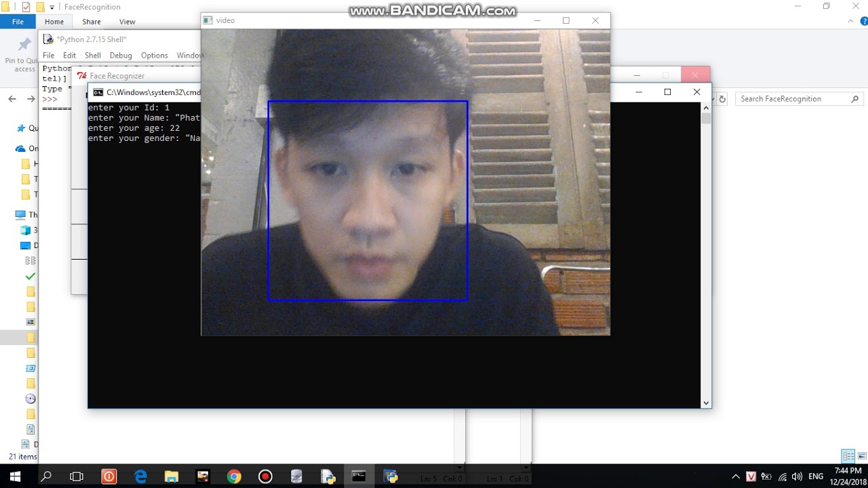Open the taskbar clock showing 7:44 PM

point(848,476)
